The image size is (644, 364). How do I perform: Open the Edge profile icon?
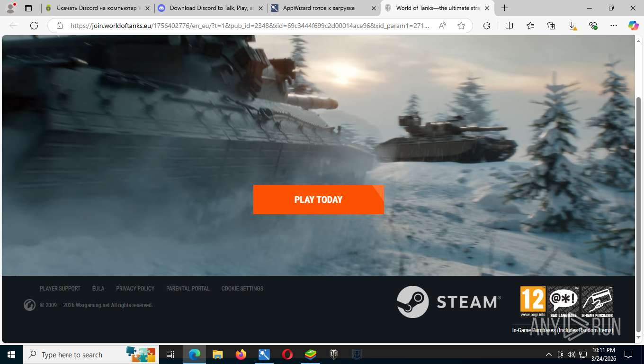10,8
